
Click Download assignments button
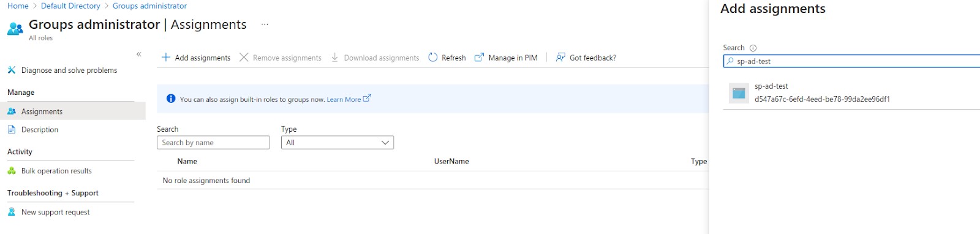point(375,58)
